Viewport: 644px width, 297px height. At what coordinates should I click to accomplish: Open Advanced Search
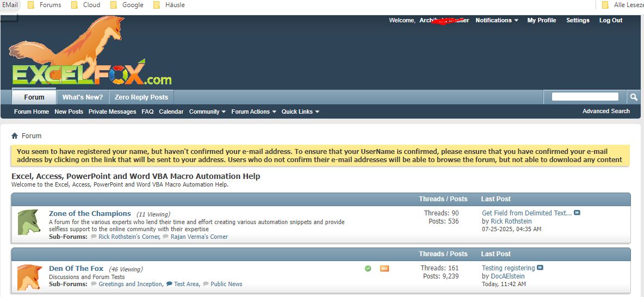(606, 111)
